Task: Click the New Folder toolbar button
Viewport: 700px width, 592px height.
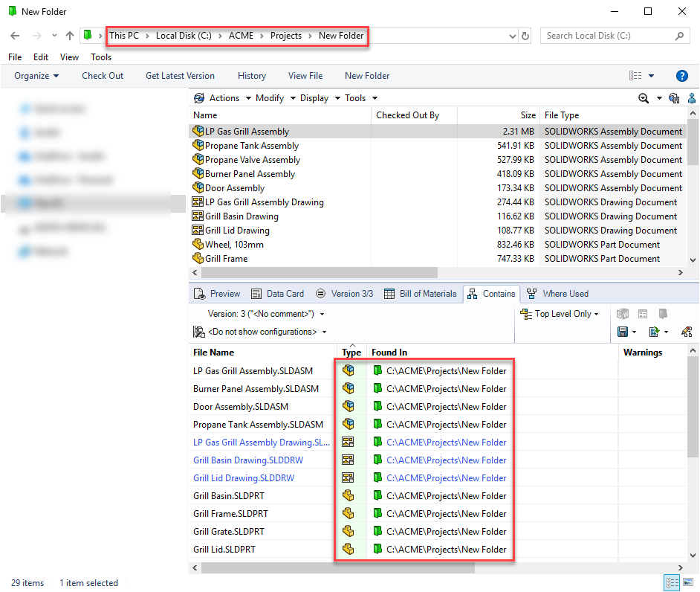Action: click(x=367, y=76)
